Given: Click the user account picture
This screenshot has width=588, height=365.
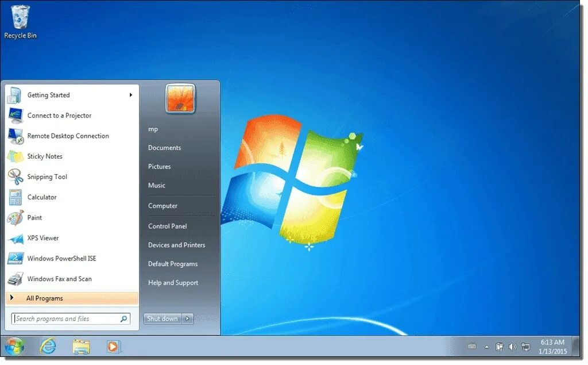Looking at the screenshot, I should tap(180, 98).
